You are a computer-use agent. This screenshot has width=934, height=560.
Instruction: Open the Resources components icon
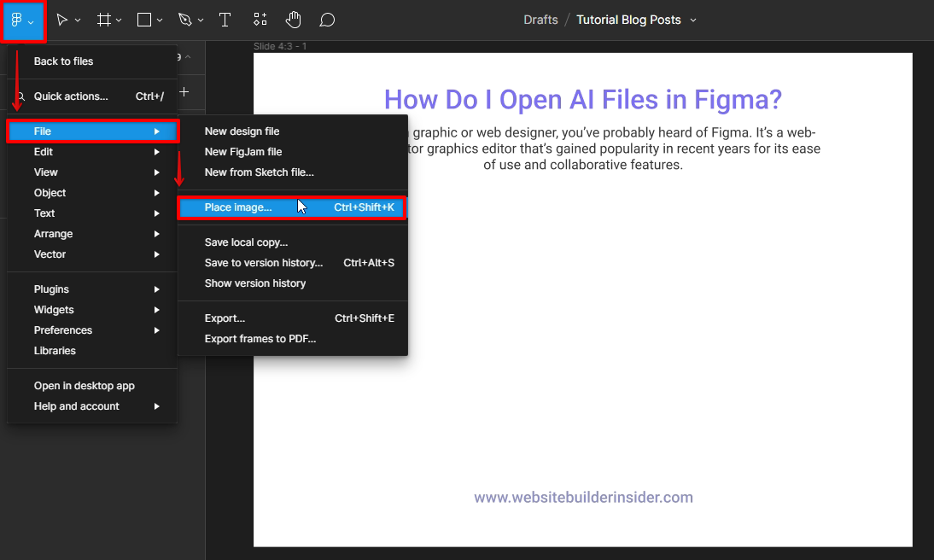click(x=260, y=20)
